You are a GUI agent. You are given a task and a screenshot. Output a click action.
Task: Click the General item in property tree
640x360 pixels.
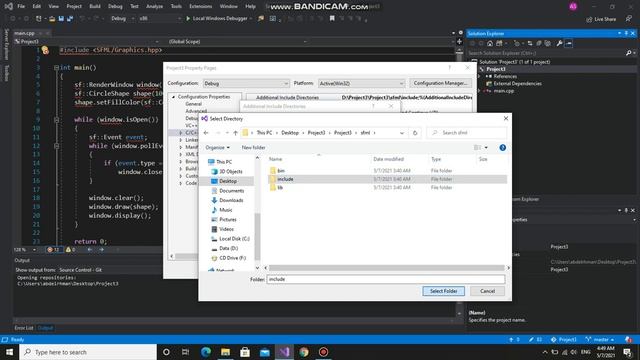pos(193,104)
